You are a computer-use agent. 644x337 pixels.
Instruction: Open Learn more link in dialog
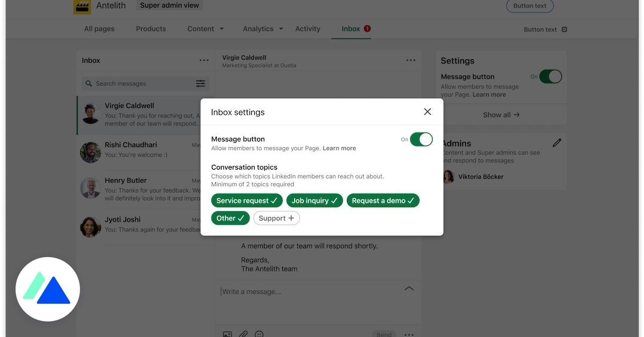(339, 148)
